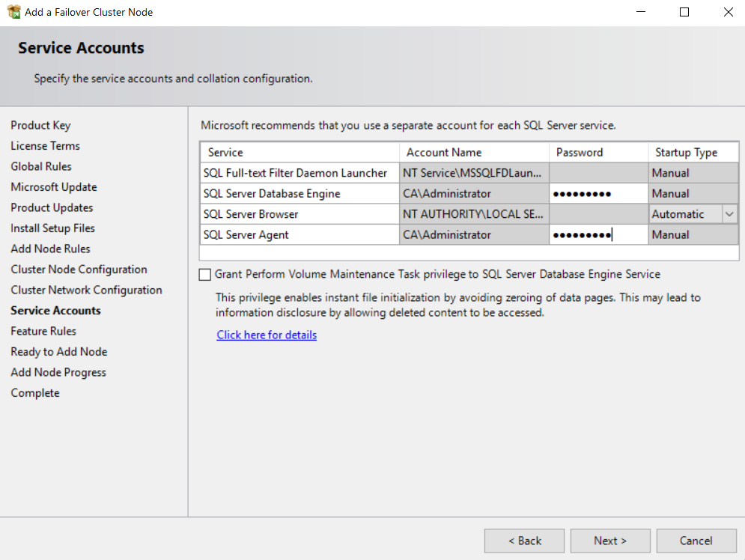Screen dimensions: 745x560
Task: Go to Add Node Rules step
Action: tap(50, 249)
